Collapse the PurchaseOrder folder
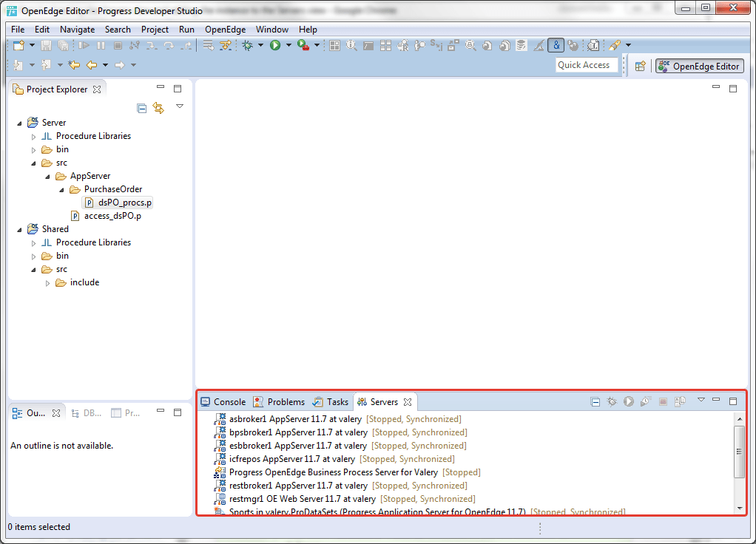The image size is (756, 544). (61, 190)
